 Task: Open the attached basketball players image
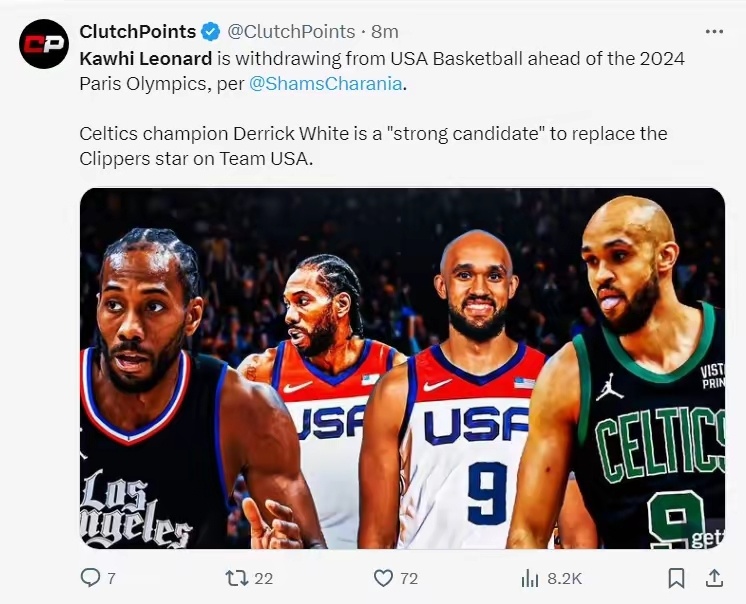point(402,368)
